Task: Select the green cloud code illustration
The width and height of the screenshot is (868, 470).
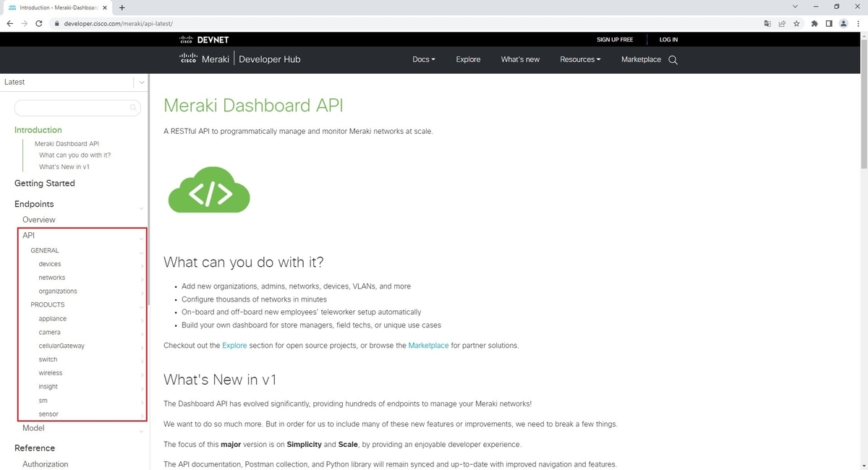Action: tap(208, 189)
